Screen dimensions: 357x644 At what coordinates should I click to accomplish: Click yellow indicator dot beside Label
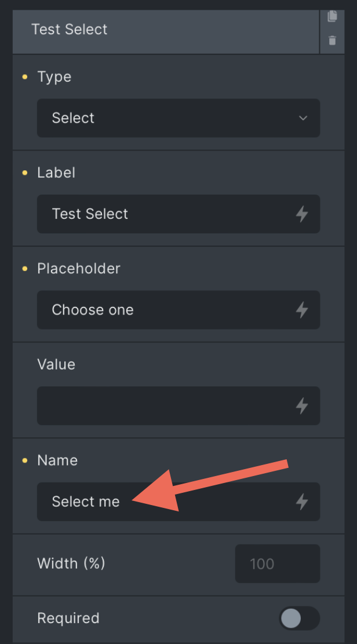coord(25,173)
